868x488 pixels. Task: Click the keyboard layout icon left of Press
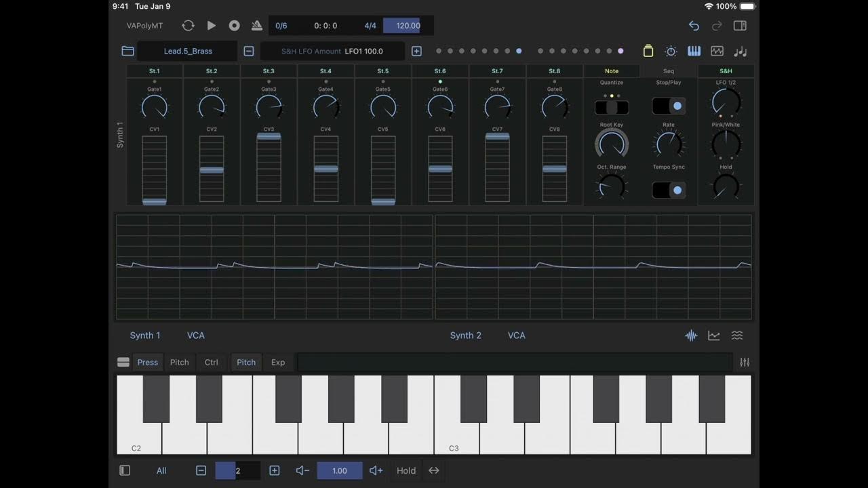coord(123,363)
